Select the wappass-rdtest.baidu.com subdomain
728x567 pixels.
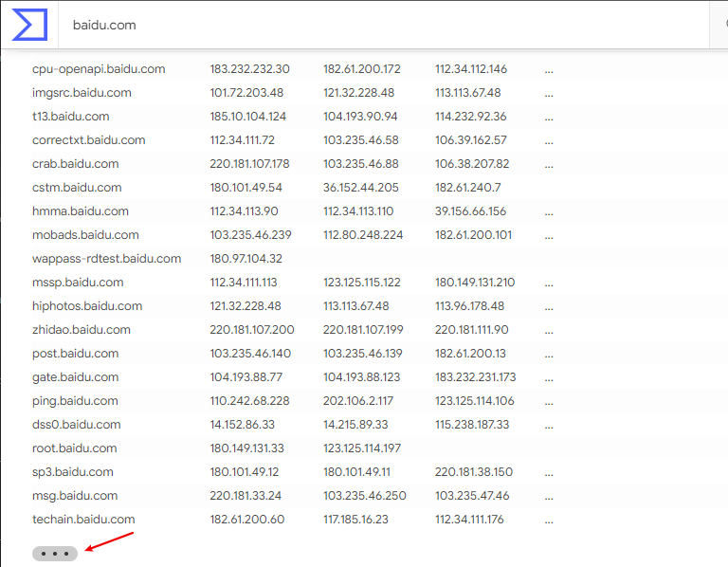[x=106, y=259]
